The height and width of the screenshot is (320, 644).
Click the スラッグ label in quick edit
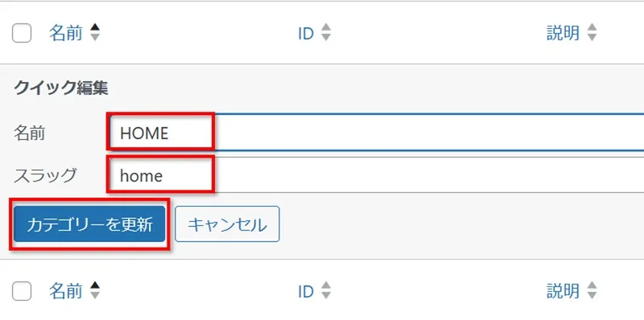[45, 175]
